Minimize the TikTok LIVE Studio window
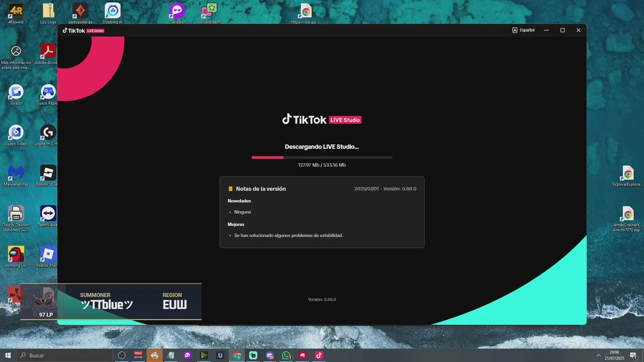The image size is (644, 362). [x=546, y=30]
